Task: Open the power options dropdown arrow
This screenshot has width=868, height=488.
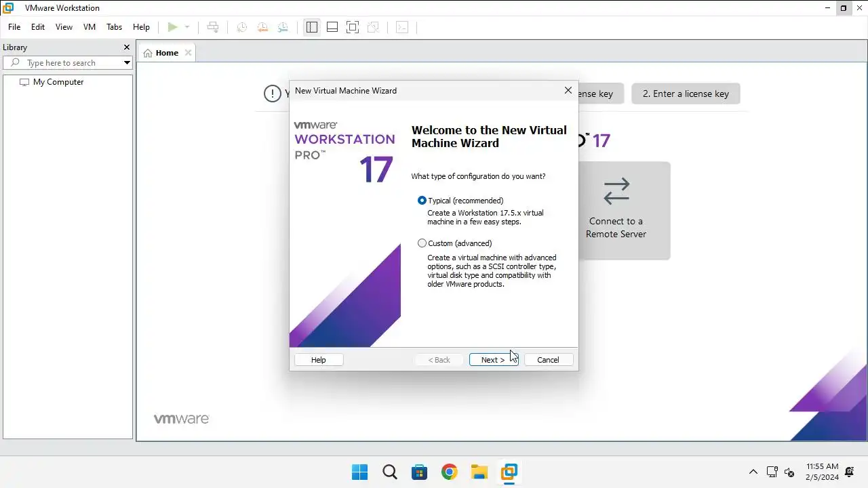Action: 187,27
